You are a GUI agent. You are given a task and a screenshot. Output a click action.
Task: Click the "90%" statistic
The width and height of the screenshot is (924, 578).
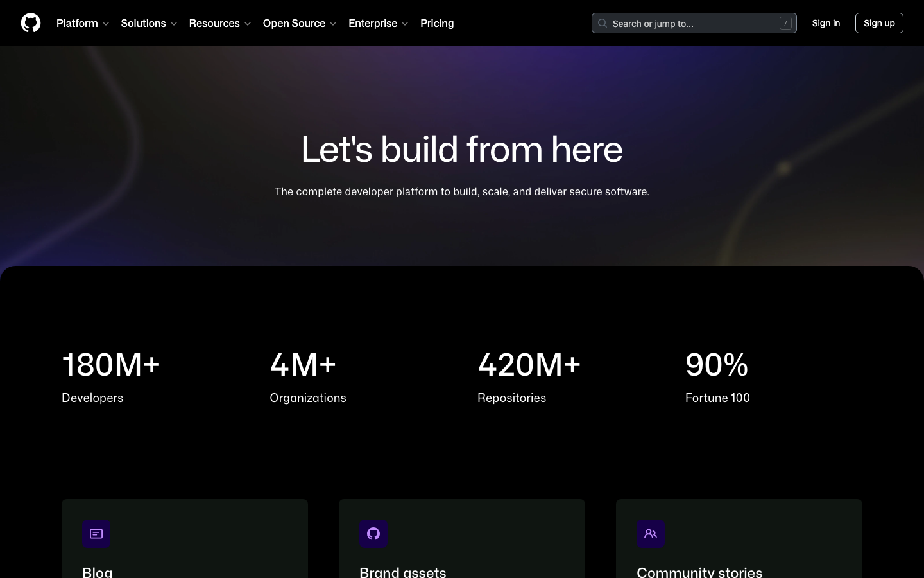click(x=717, y=365)
